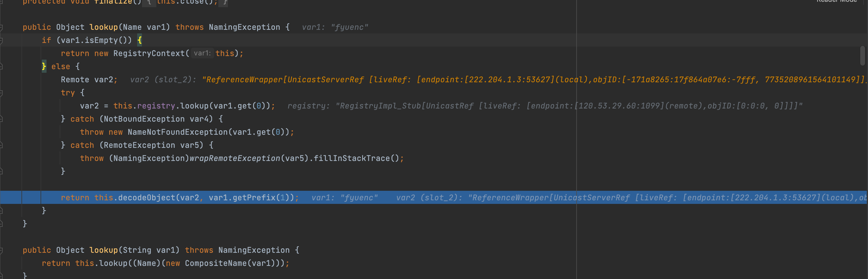This screenshot has height=279, width=868.
Task: Click the highlighted closing brace before else
Action: click(44, 67)
